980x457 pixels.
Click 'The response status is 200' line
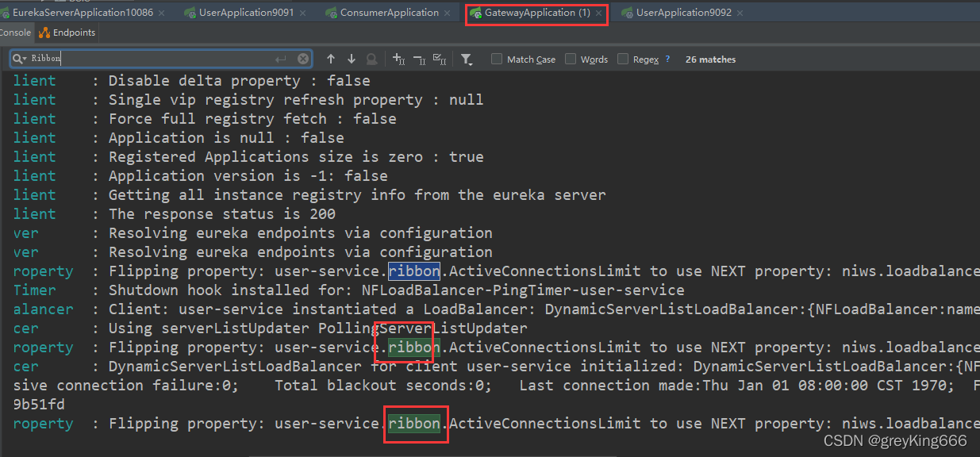point(222,213)
